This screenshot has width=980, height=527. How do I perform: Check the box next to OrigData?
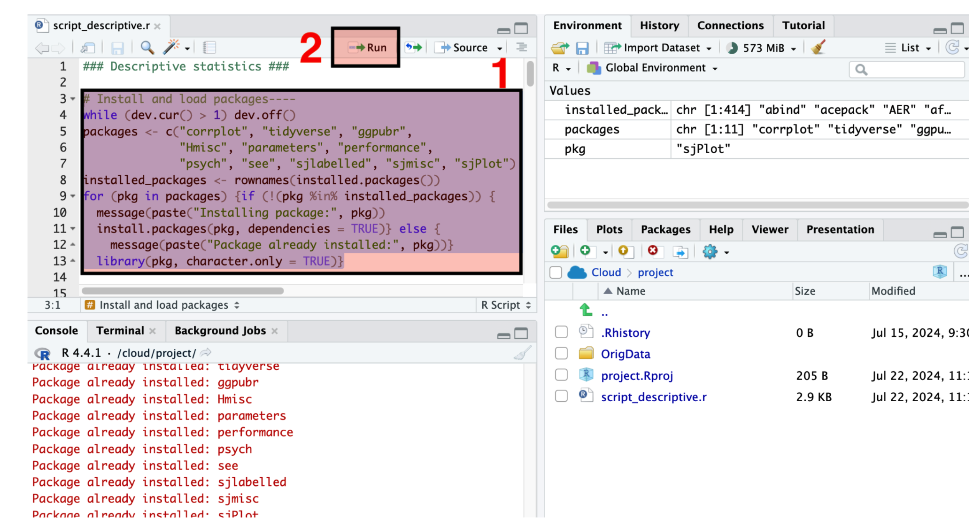(x=562, y=354)
